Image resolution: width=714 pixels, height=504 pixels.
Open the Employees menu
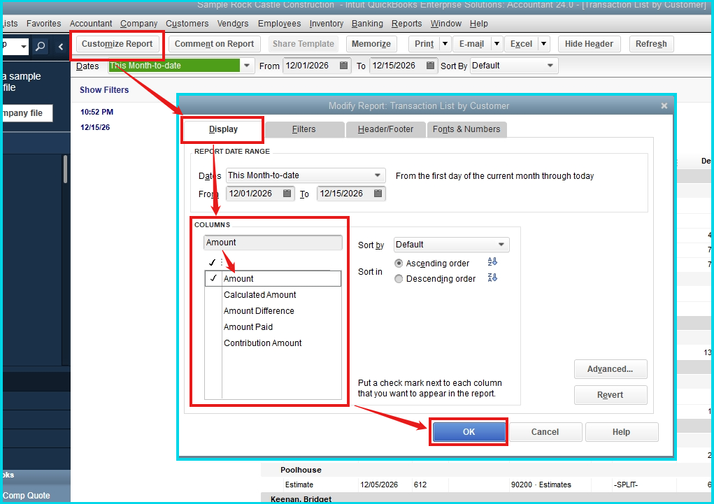pos(279,23)
